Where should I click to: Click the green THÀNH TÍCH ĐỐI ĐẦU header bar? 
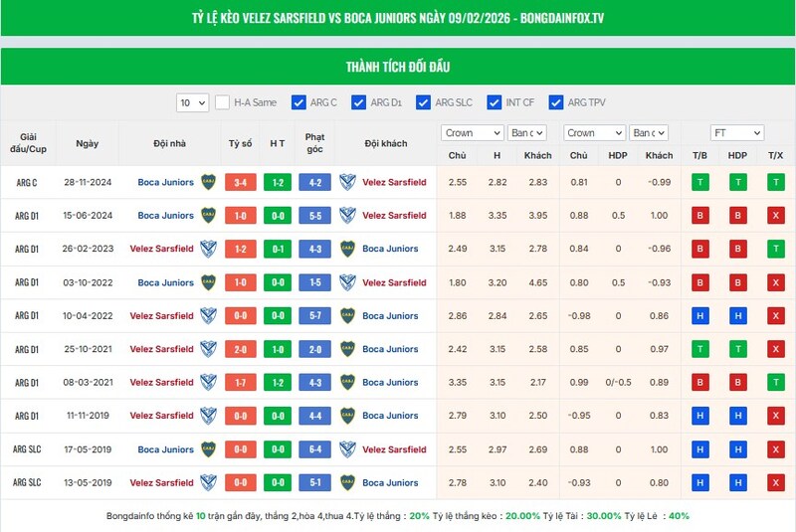click(398, 67)
